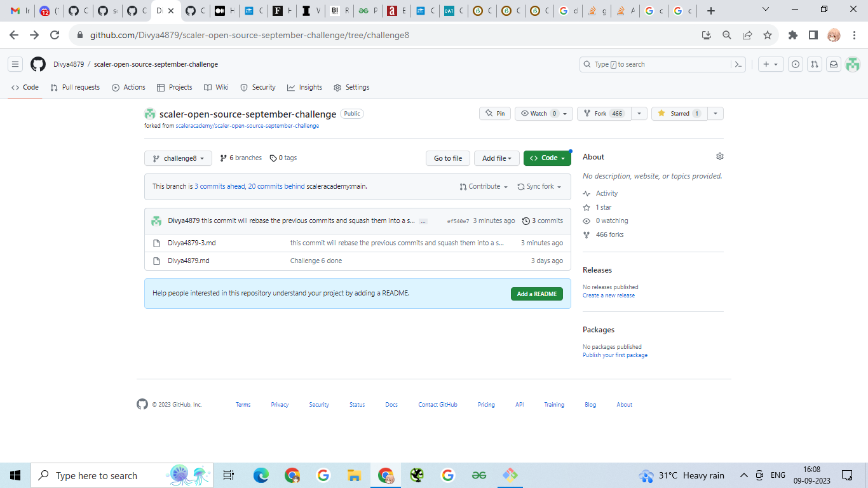Open the challenge8 branch selector

tap(178, 158)
